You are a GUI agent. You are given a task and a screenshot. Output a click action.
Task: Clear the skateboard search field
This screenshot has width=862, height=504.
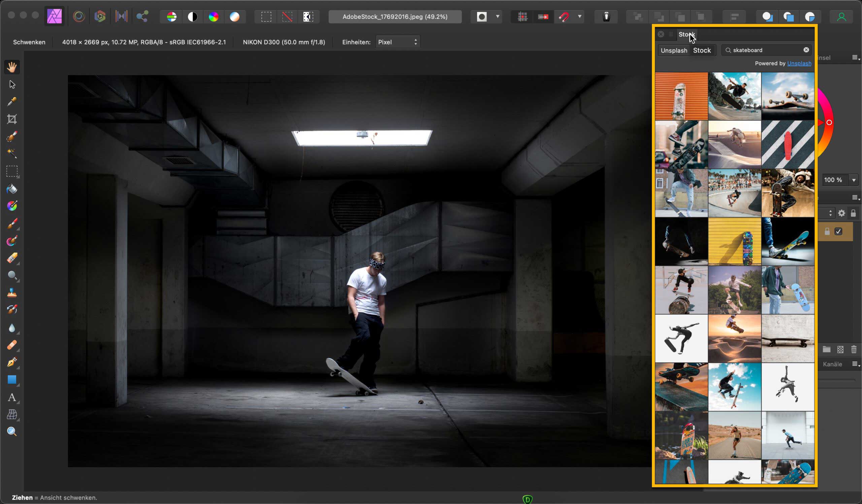pyautogui.click(x=806, y=50)
